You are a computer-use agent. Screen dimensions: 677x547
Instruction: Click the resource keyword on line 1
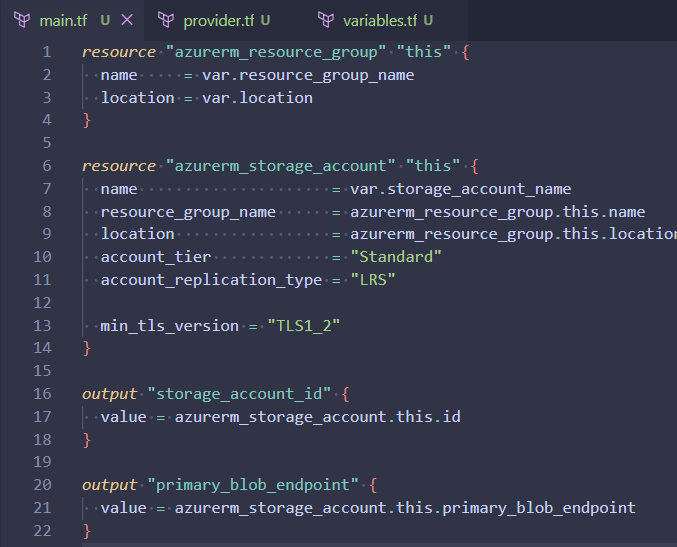coord(119,52)
